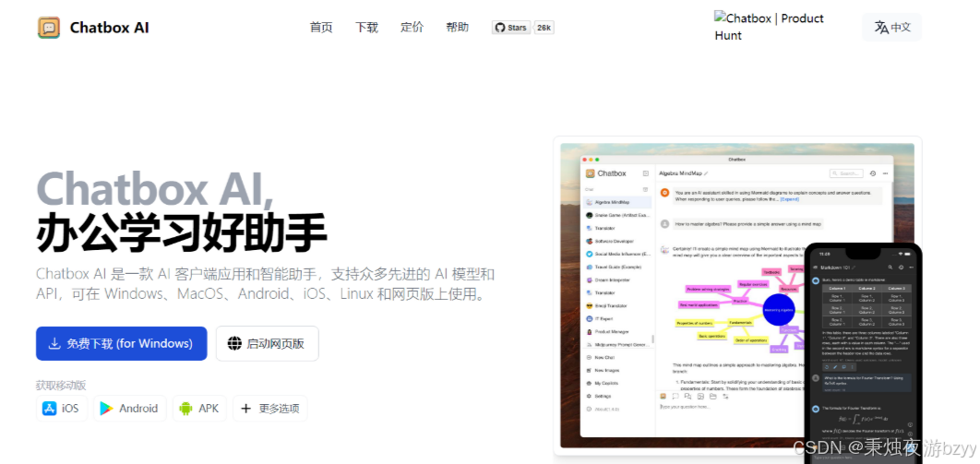Click history clock icon in app preview header
The height and width of the screenshot is (464, 980).
click(x=873, y=173)
